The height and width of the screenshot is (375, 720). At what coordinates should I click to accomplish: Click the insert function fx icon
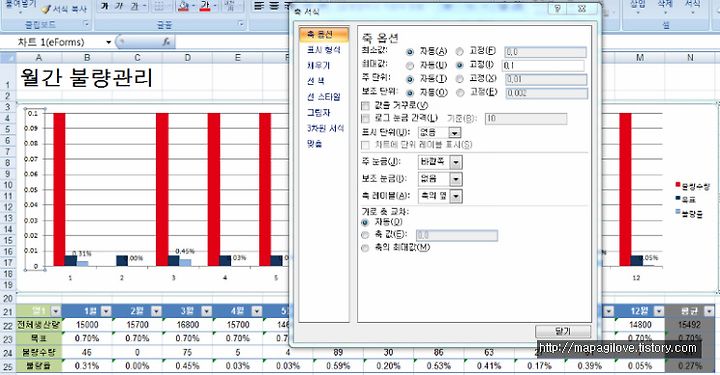(166, 42)
